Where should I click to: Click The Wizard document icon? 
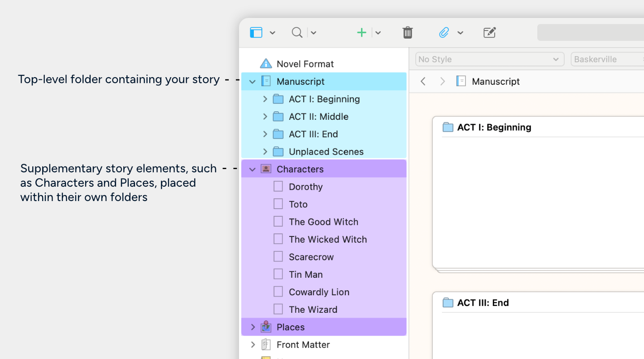(x=278, y=309)
